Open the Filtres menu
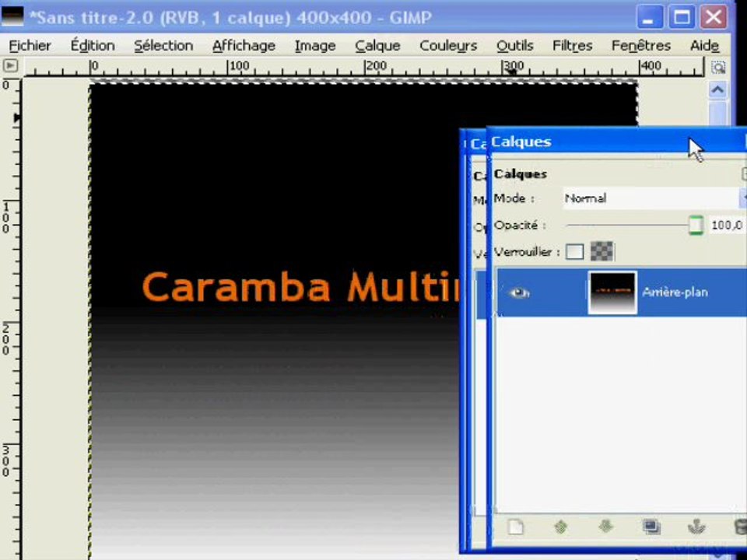This screenshot has height=560, width=747. click(x=572, y=46)
